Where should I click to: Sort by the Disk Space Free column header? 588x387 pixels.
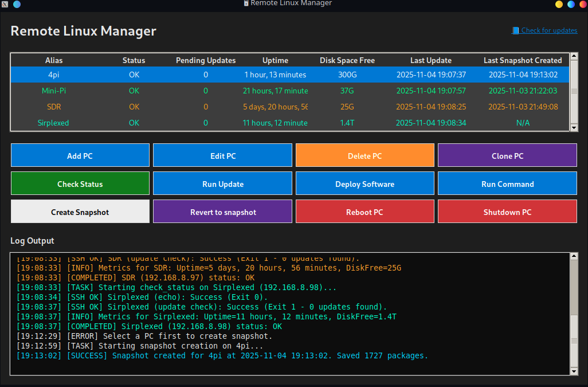click(x=347, y=60)
